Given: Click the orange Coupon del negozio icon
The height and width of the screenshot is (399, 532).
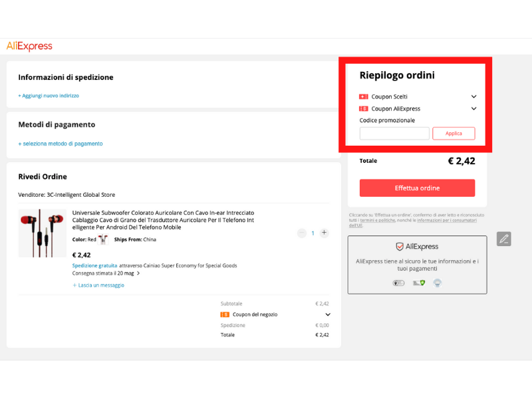Looking at the screenshot, I should (x=225, y=315).
